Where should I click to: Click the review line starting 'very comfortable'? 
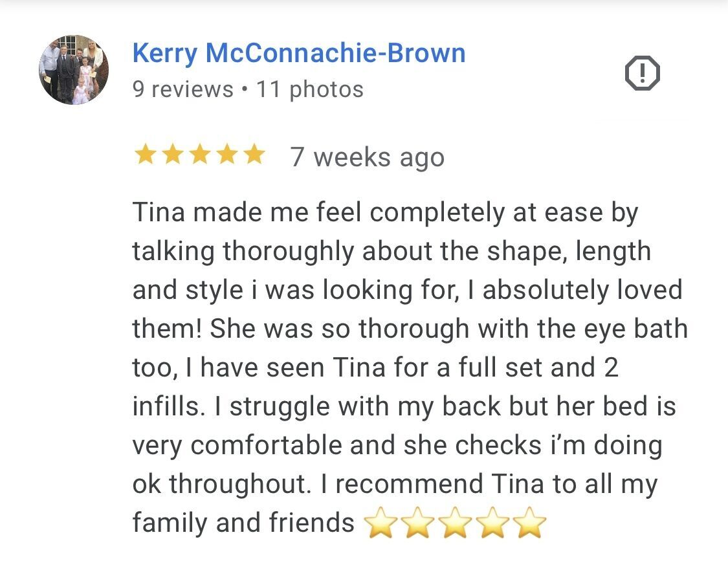[x=397, y=445]
